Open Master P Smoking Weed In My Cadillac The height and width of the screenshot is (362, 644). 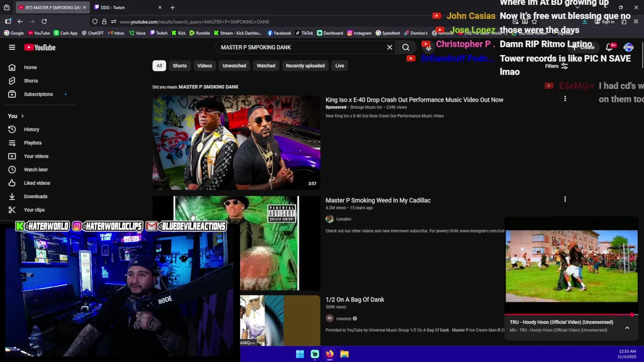tap(378, 200)
